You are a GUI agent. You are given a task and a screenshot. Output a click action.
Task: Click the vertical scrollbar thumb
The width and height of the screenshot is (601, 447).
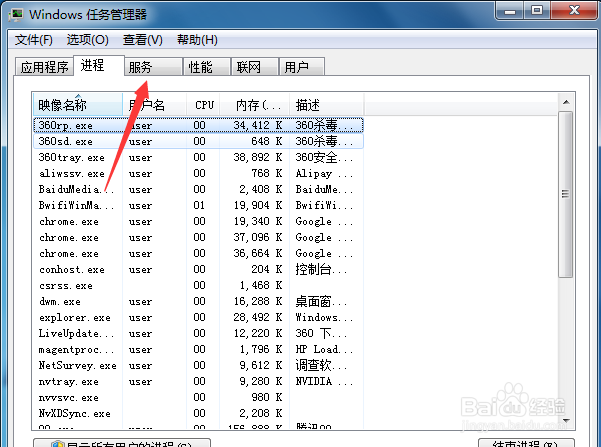[x=566, y=194]
